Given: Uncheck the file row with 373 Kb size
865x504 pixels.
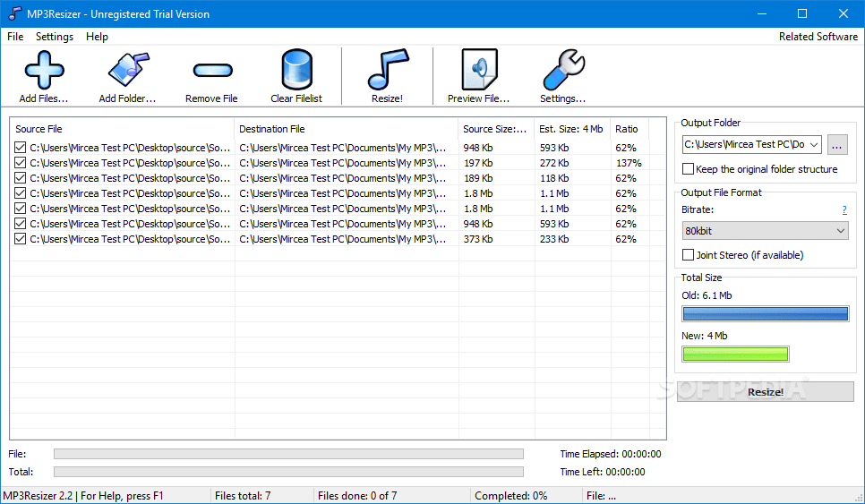Looking at the screenshot, I should 21,239.
